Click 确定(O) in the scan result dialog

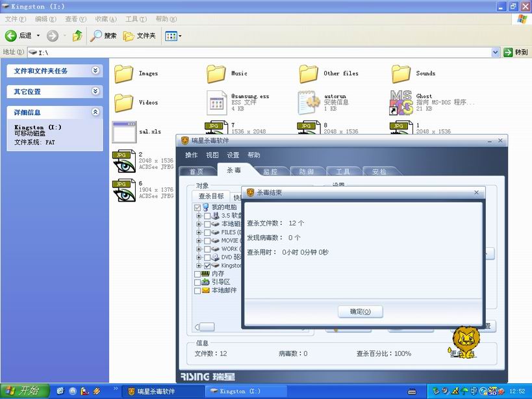(361, 311)
